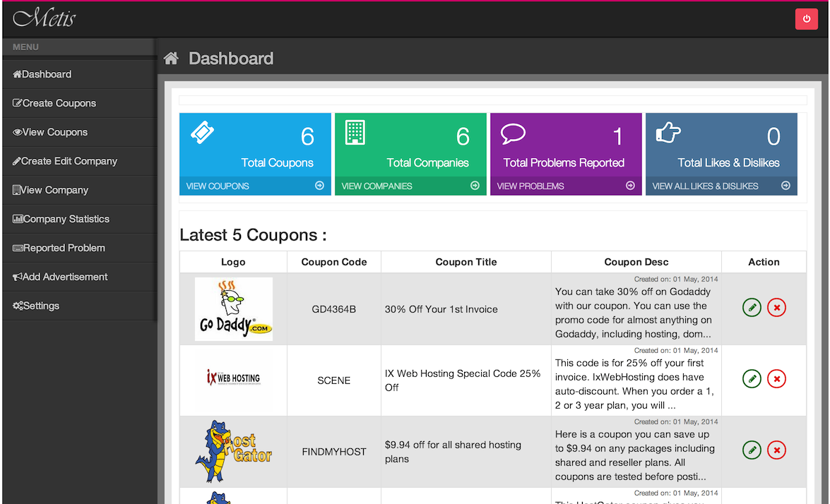The image size is (830, 504).
Task: Click the Action column header
Action: click(764, 262)
